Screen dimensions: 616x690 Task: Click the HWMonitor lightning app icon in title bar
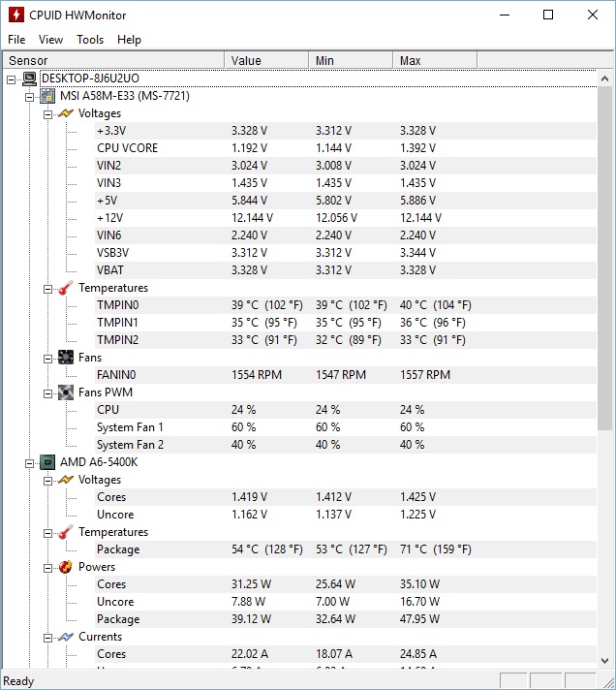[x=15, y=15]
